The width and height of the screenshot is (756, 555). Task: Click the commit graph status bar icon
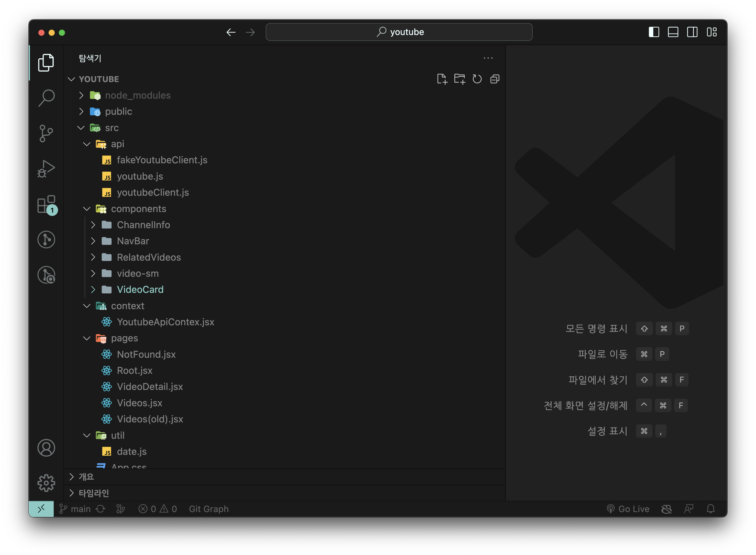121,509
